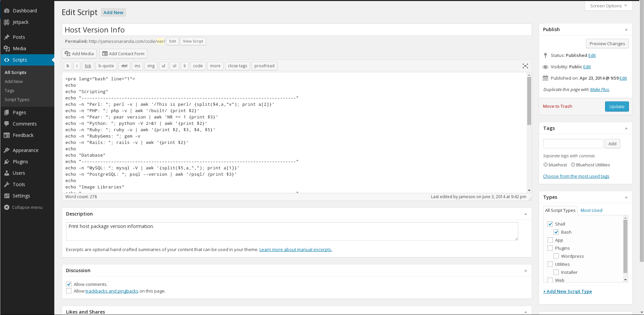The height and width of the screenshot is (315, 644).
Task: Collapse the Types panel
Action: (626, 197)
